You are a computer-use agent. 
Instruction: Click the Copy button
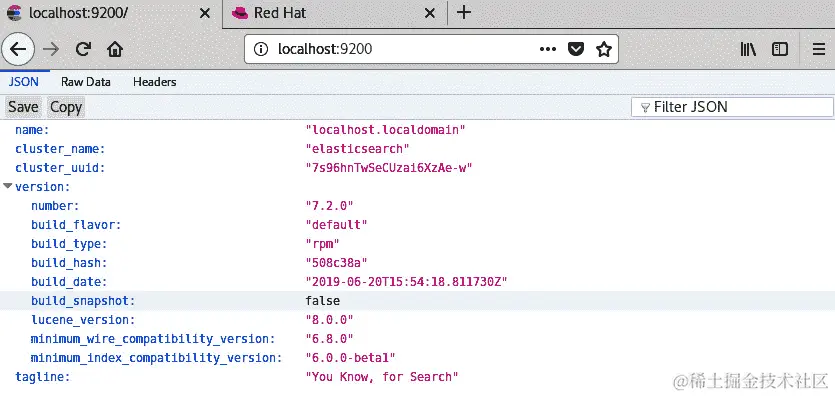(66, 107)
